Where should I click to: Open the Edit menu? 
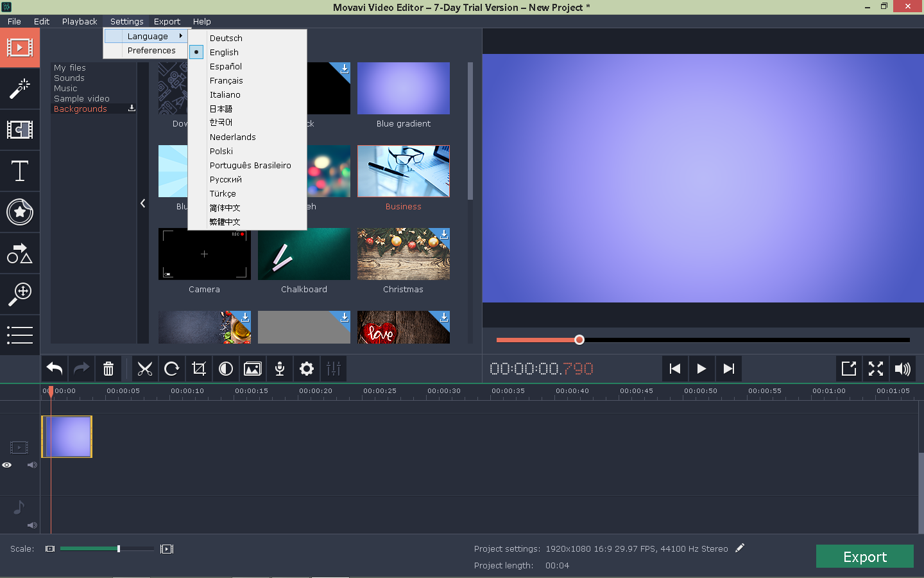click(42, 21)
